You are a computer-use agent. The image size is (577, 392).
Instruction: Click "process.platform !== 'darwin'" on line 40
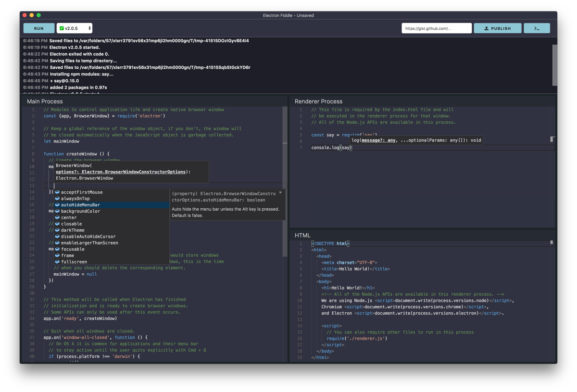94,356
